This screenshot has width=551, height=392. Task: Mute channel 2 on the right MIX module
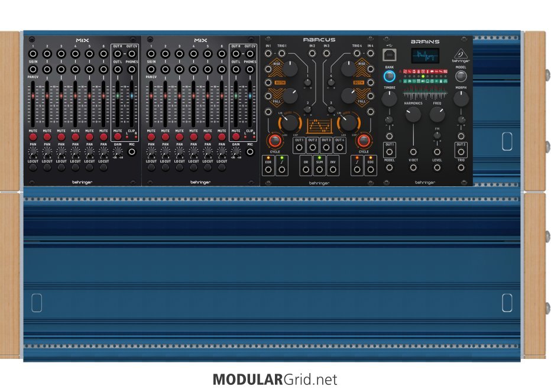point(165,137)
